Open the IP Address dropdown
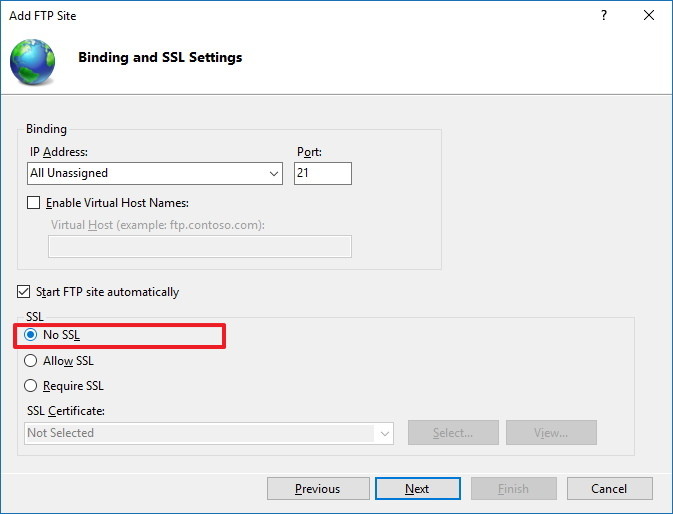This screenshot has height=514, width=673. (155, 173)
